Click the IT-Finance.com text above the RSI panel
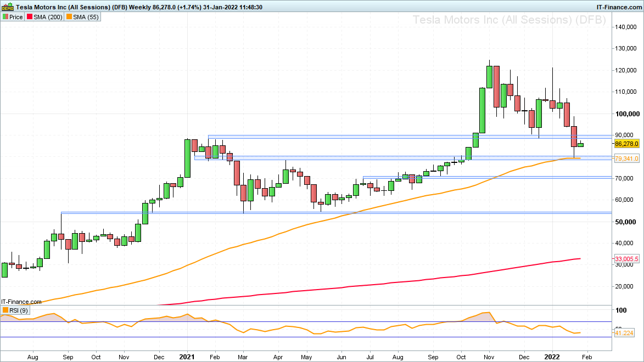 (21, 302)
